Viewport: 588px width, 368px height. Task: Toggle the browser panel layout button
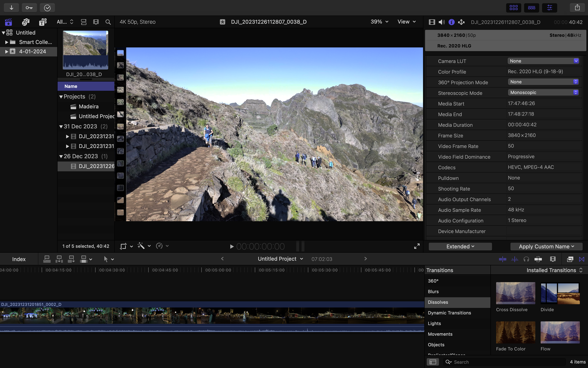[x=513, y=8]
